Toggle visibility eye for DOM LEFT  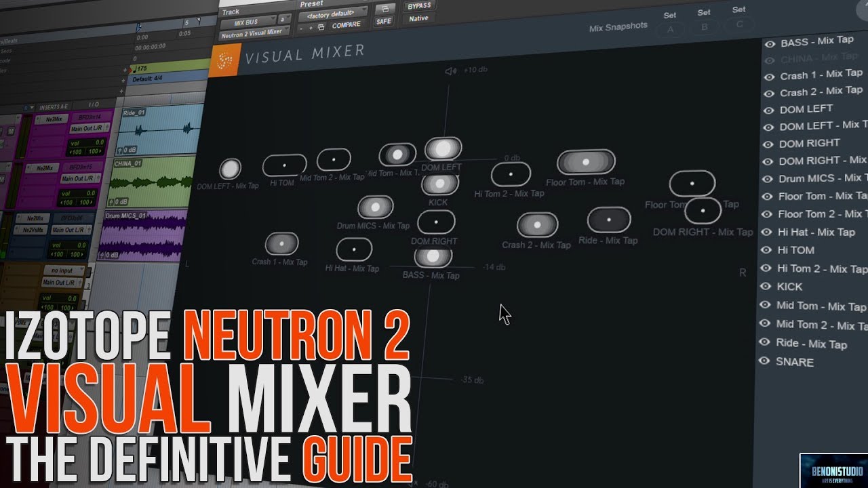click(768, 110)
